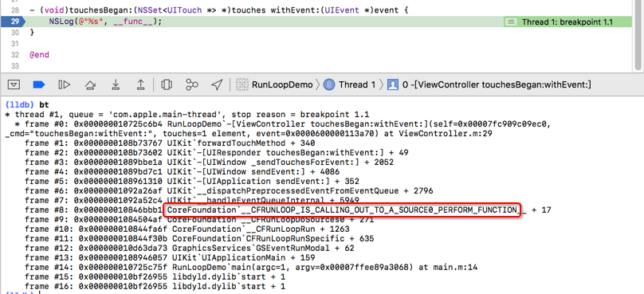Click the editor vertical scrollbar
The height and width of the screenshot is (294, 644).
pyautogui.click(x=638, y=35)
